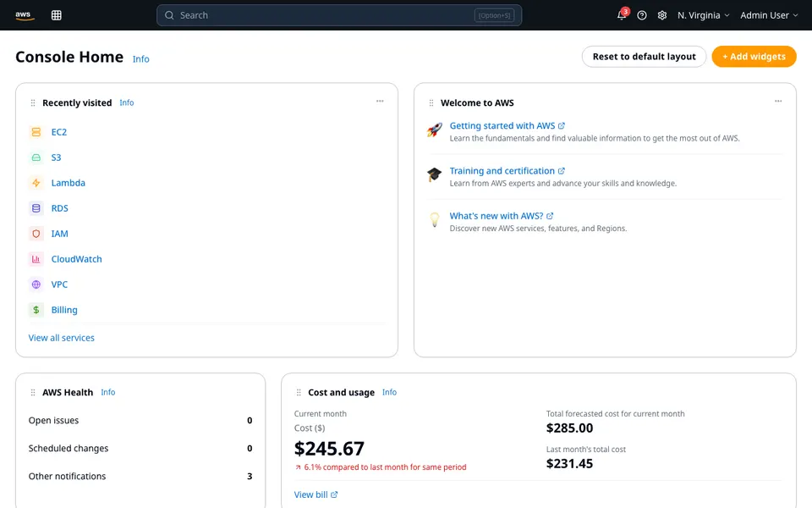
Task: Click external icon next to Training and certification
Action: point(562,171)
